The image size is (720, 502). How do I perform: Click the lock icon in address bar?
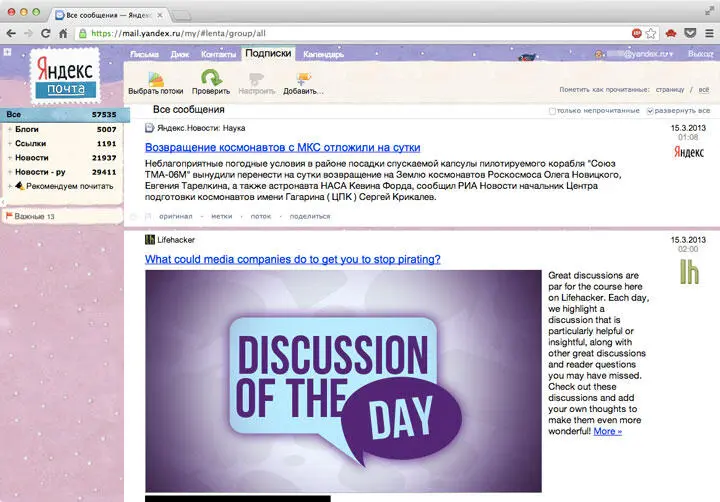click(x=83, y=33)
